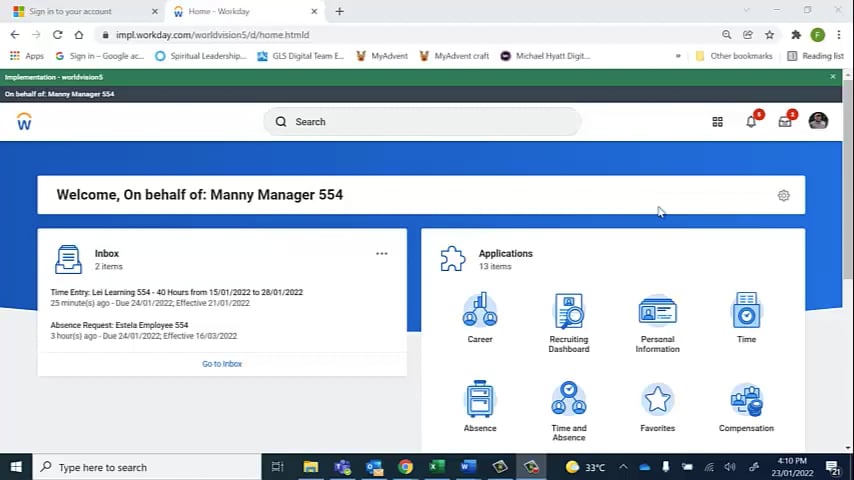Image resolution: width=854 pixels, height=480 pixels.
Task: Go to Inbox link
Action: tap(222, 364)
